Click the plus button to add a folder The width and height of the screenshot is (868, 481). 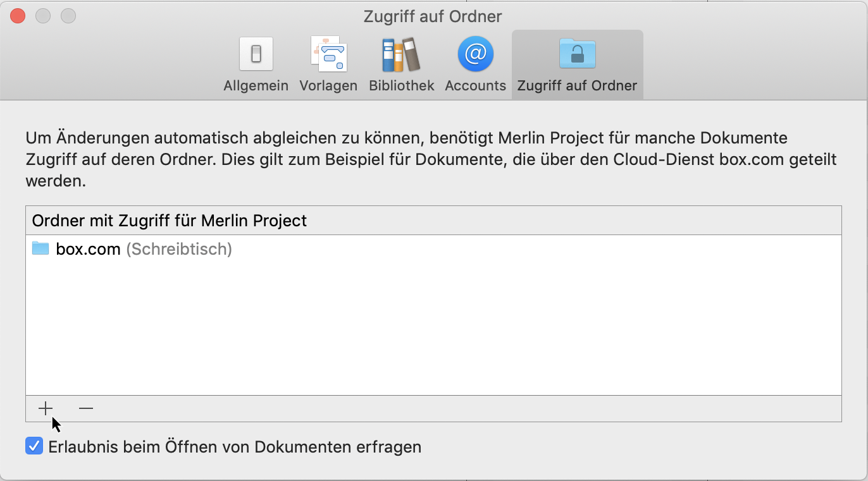pos(45,408)
